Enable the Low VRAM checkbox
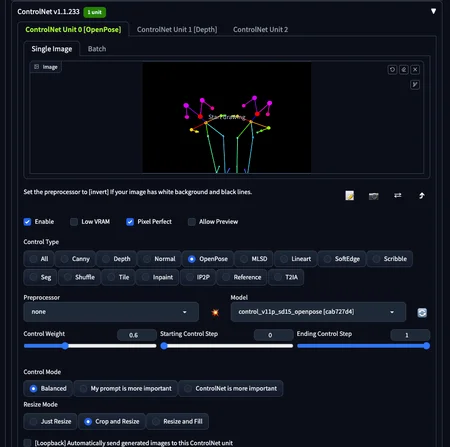Image resolution: width=450 pixels, height=447 pixels. click(74, 222)
